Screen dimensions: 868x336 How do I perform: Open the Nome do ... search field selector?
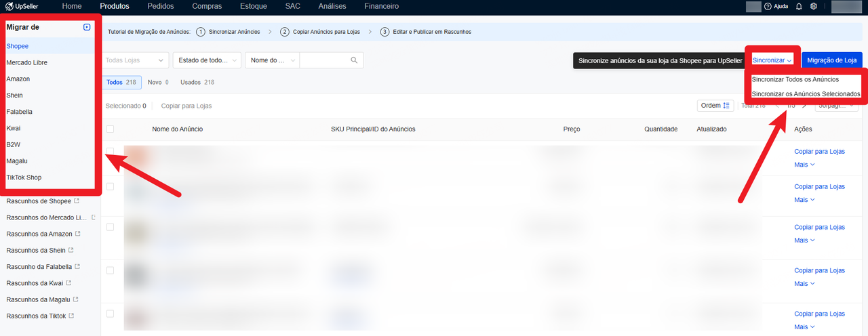(272, 60)
